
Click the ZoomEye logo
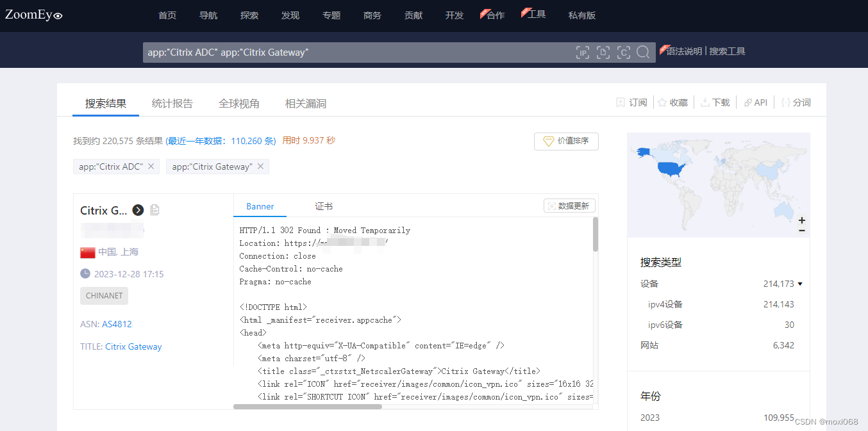(34, 15)
